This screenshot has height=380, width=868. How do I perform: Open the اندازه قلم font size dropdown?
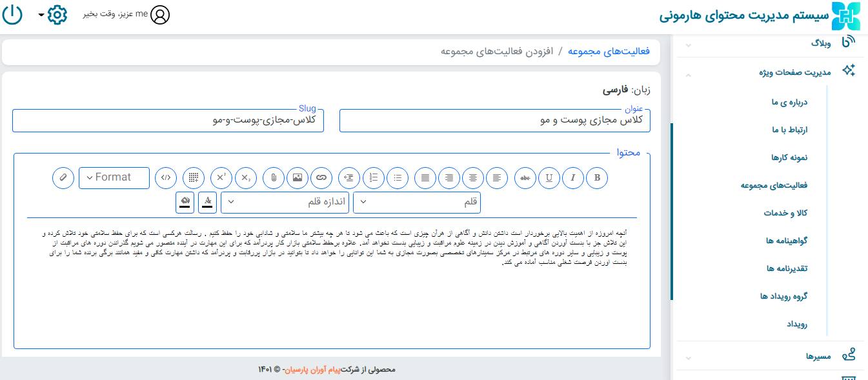285,202
